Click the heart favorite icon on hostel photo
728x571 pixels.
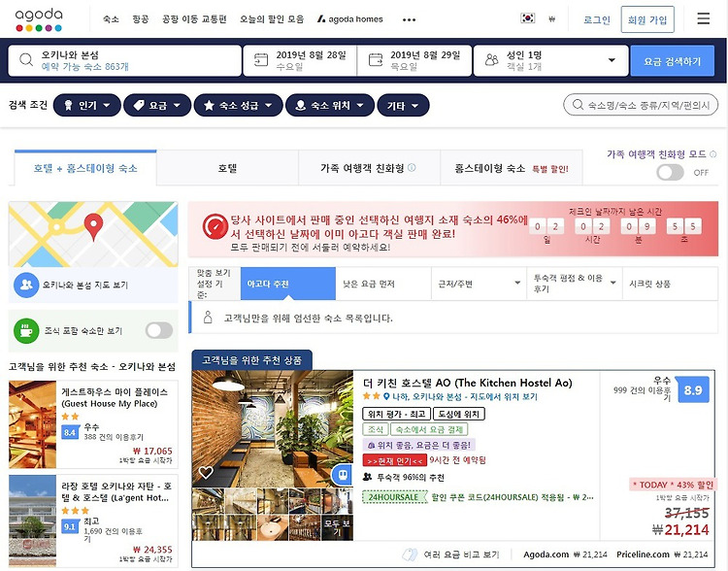point(206,473)
